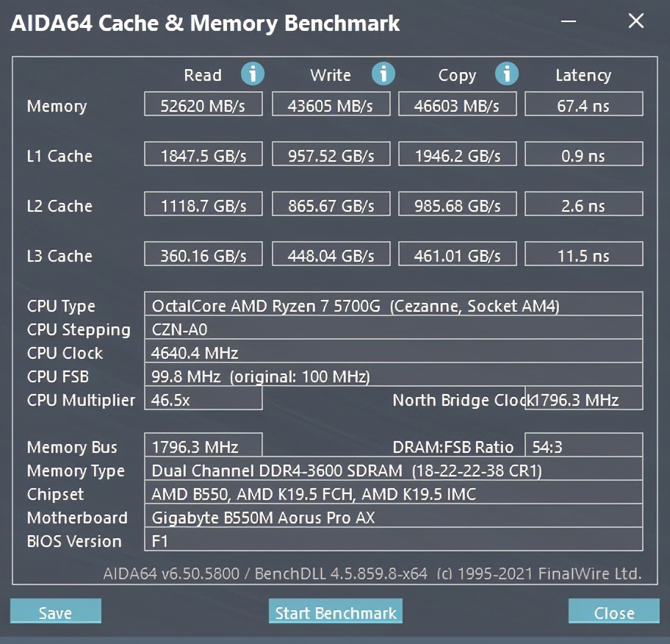Image resolution: width=670 pixels, height=644 pixels.
Task: Select the L3 Cache Copy value
Action: pos(457,255)
